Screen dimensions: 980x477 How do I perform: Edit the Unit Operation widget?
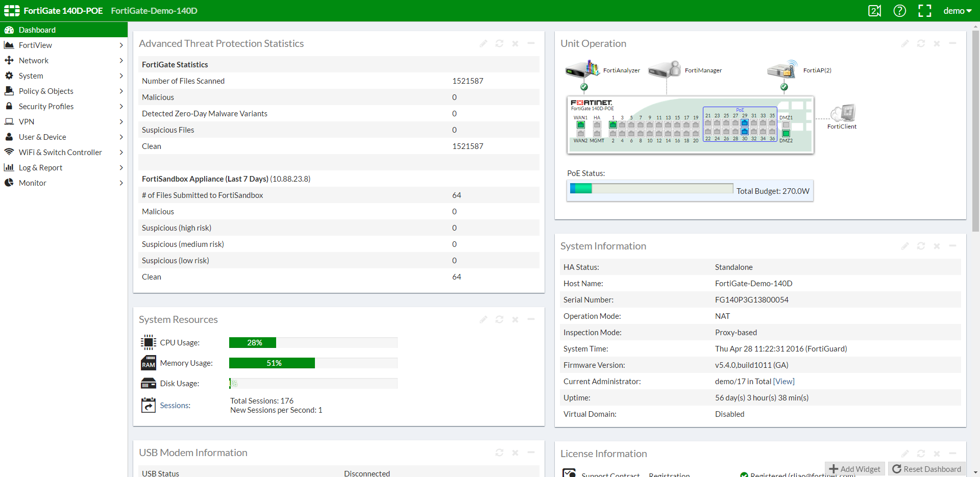pyautogui.click(x=905, y=43)
